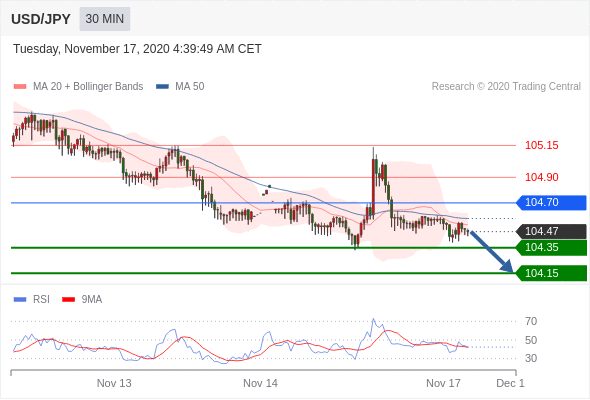
Task: Click the Nov 14 date axis label
Action: pyautogui.click(x=260, y=383)
